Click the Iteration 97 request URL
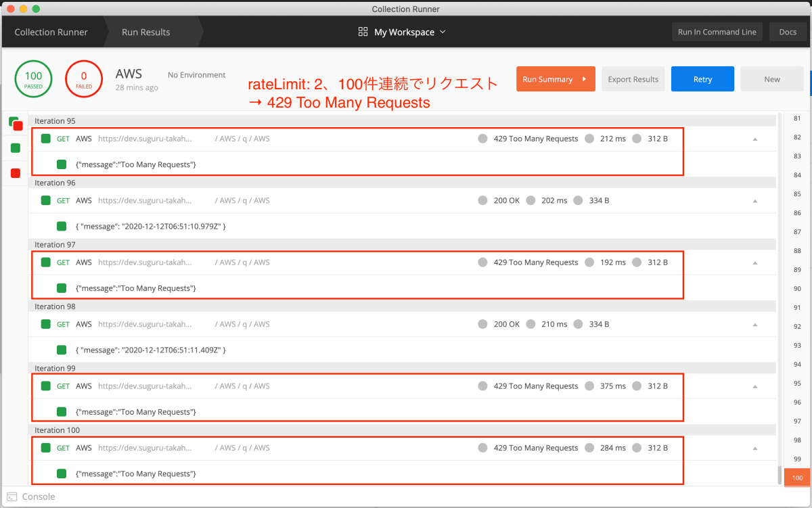The width and height of the screenshot is (812, 508). (145, 262)
